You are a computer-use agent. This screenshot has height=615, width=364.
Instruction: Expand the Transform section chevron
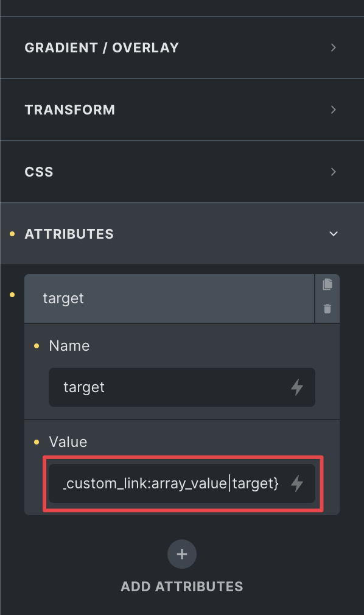tap(334, 110)
